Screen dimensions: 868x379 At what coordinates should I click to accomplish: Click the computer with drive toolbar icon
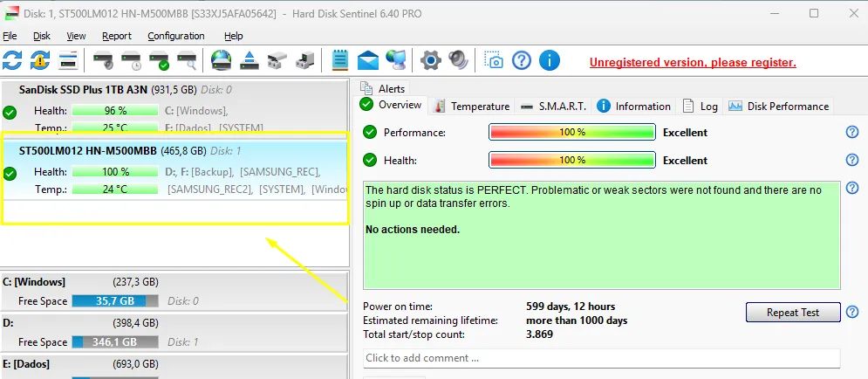(305, 60)
